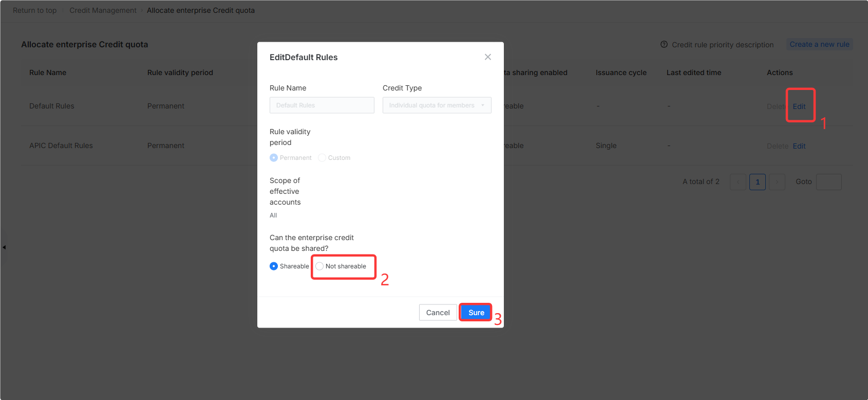Click the Last edited time column header
Viewport: 868px width, 400px height.
tap(694, 72)
